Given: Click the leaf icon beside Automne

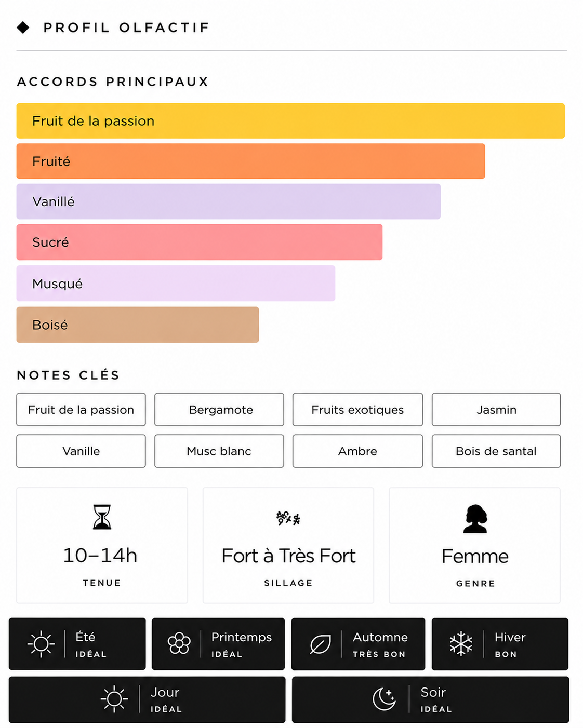Looking at the screenshot, I should point(320,644).
